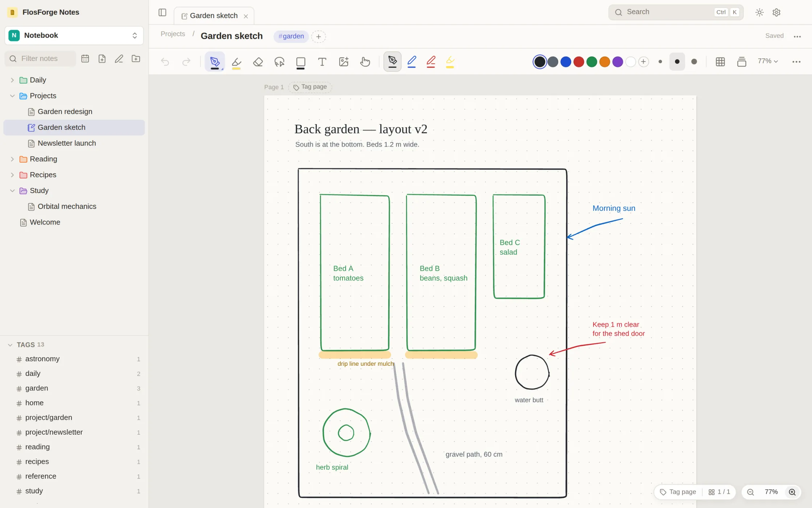The height and width of the screenshot is (508, 812).
Task: Choose the blue pen preset
Action: click(411, 62)
